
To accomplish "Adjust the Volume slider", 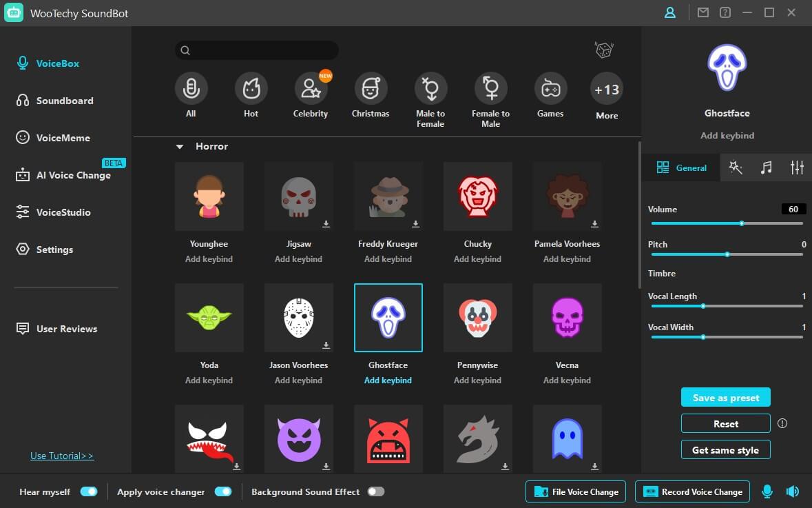I will tap(727, 223).
